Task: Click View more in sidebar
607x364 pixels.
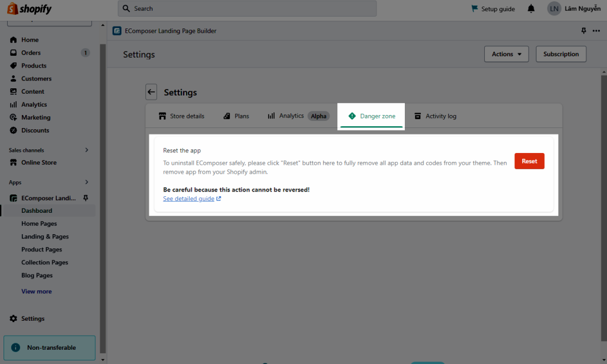Action: click(36, 291)
